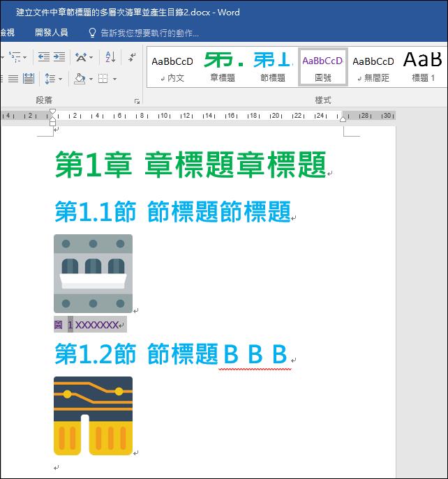Click the Asian layout character scaling icon
448x479 pixels.
coord(81,56)
